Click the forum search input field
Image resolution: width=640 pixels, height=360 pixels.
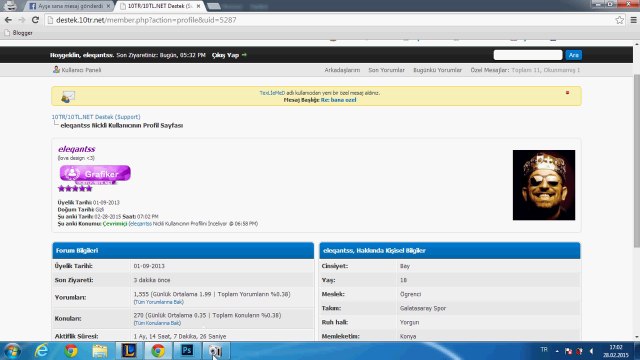click(527, 55)
